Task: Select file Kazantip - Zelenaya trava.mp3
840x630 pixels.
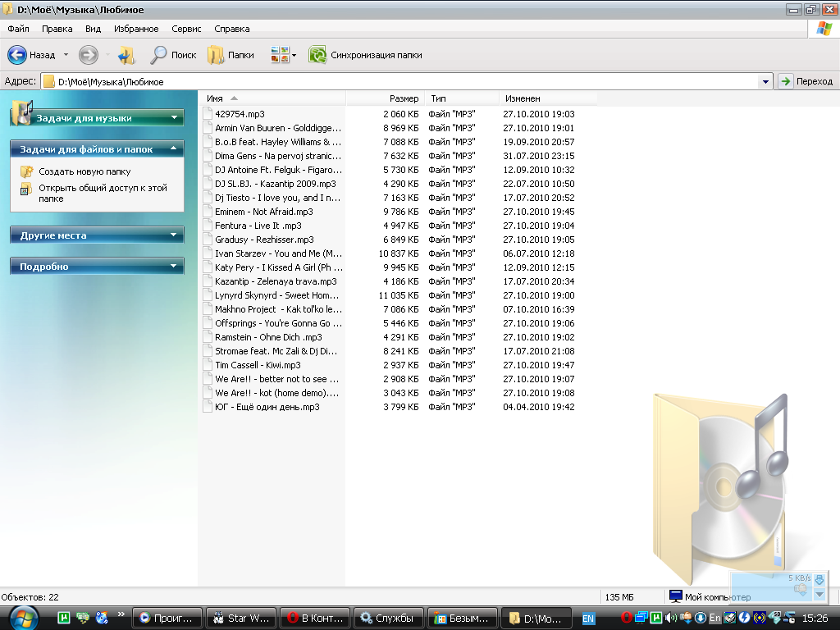Action: pyautogui.click(x=276, y=281)
